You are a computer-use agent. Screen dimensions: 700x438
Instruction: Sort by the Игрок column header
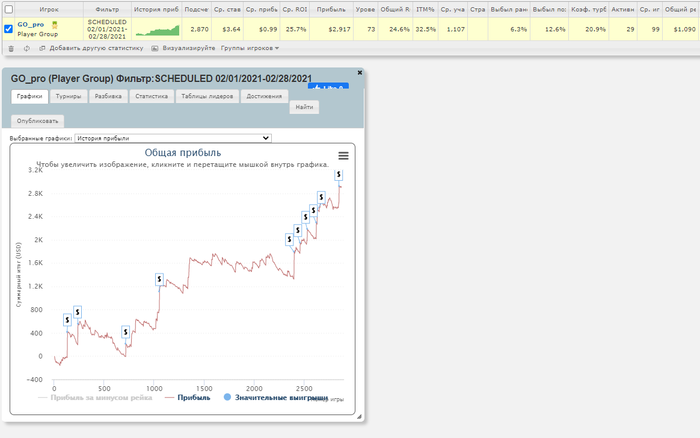coord(49,9)
